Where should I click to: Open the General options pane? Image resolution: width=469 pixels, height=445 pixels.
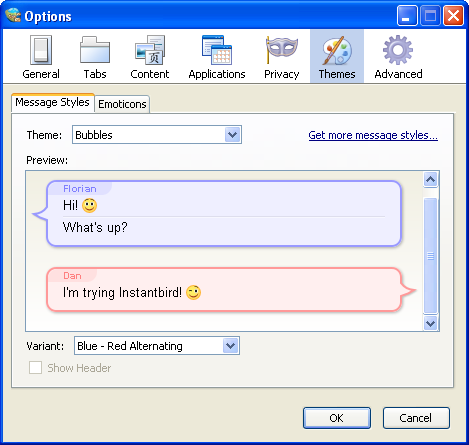41,57
